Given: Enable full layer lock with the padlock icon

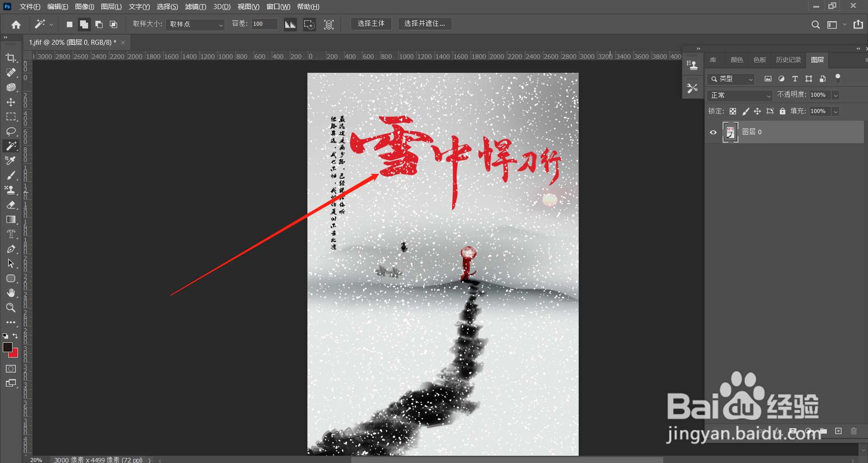Looking at the screenshot, I should [783, 111].
